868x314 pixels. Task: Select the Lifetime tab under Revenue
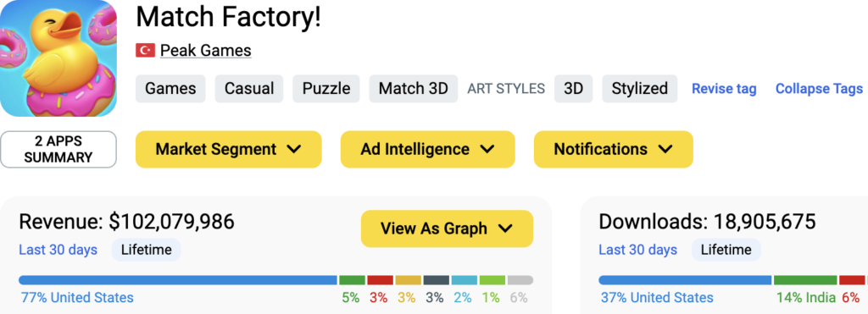click(146, 250)
